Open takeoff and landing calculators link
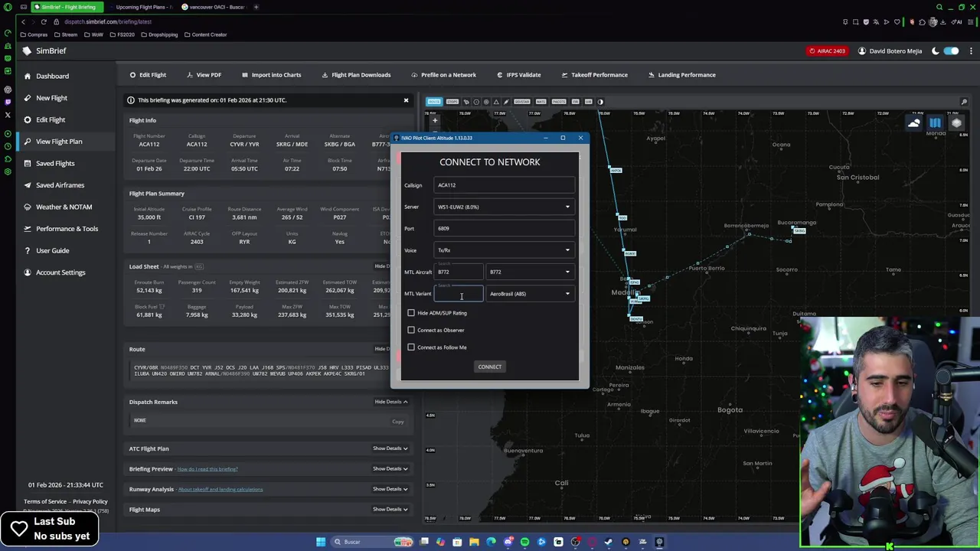This screenshot has height=551, width=980. (x=220, y=490)
